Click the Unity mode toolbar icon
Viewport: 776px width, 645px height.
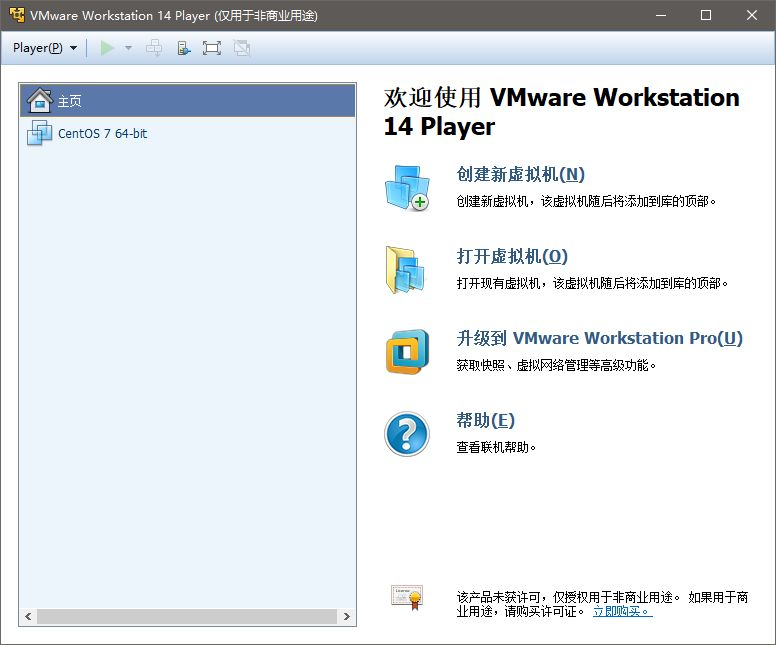pos(241,48)
